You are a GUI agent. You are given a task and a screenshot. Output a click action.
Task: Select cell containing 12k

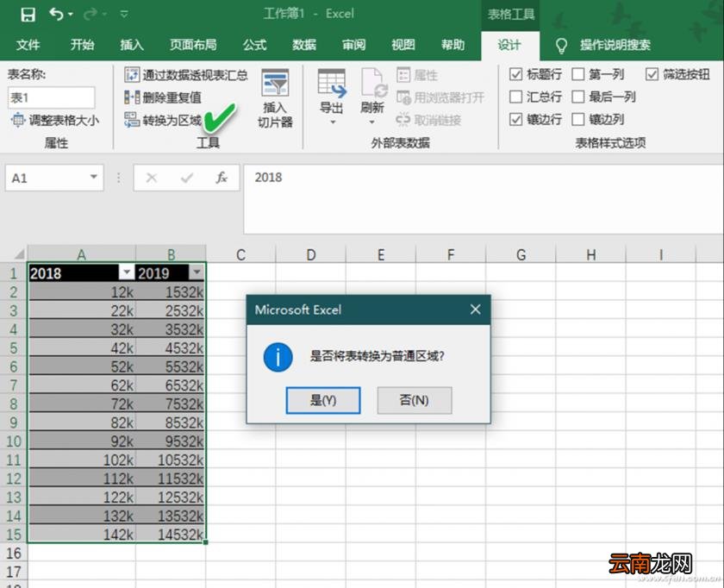coord(82,292)
